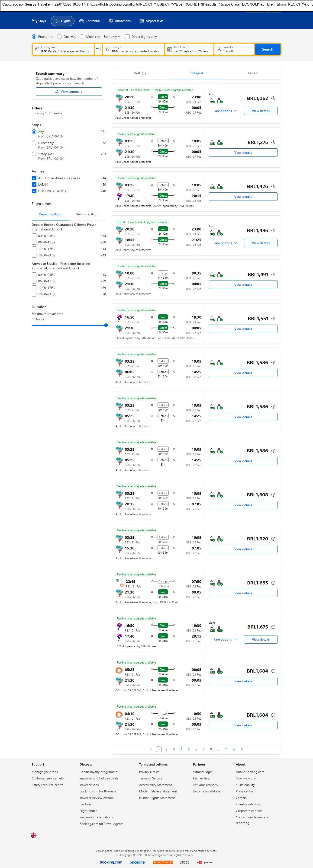The width and height of the screenshot is (313, 868).
Task: Switch to the Fastest results tab
Action: click(253, 73)
